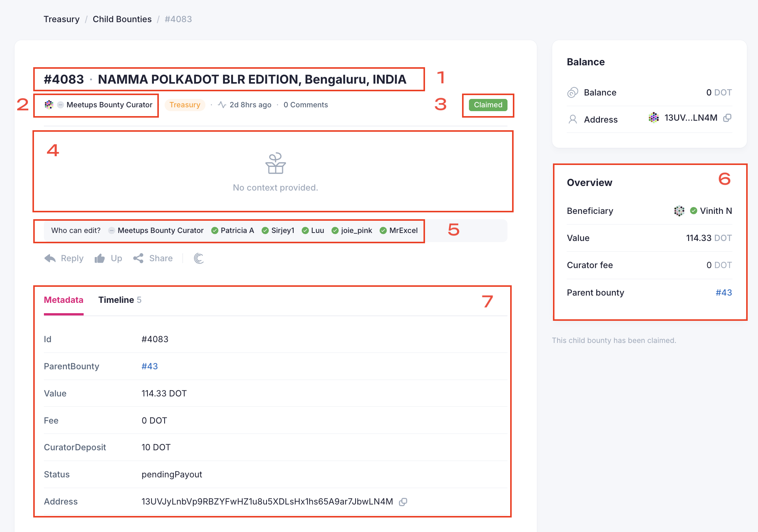758x532 pixels.
Task: Click the green Claimed status badge
Action: click(x=488, y=105)
